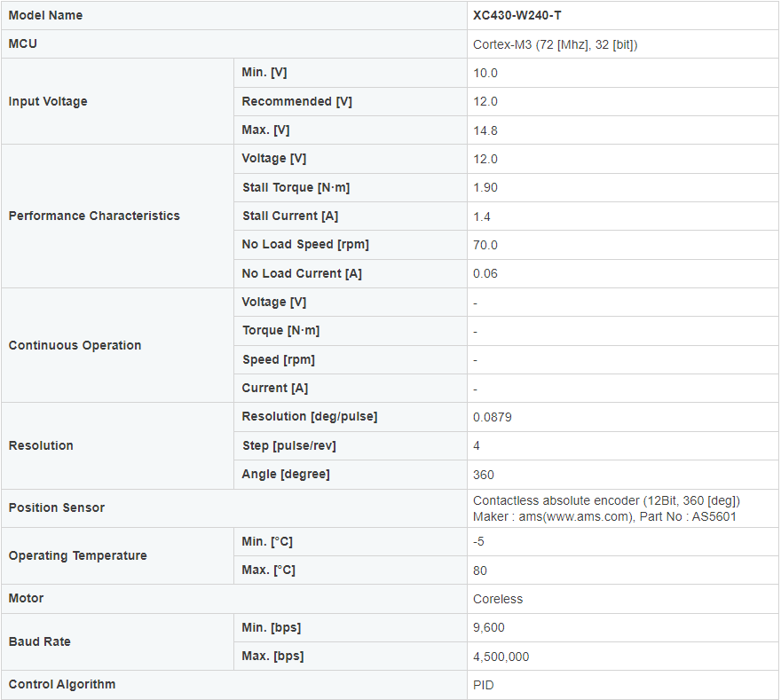The image size is (781, 700).
Task: Click the Operating Temperature row header
Action: [x=77, y=556]
